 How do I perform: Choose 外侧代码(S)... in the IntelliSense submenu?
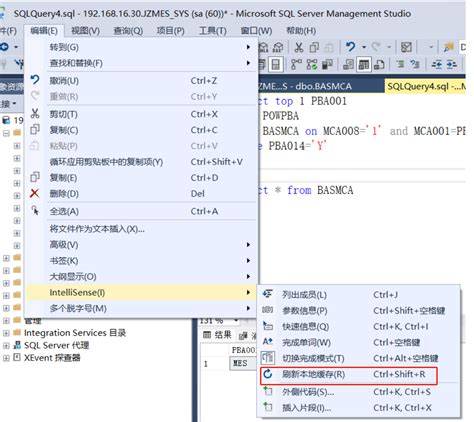(x=359, y=392)
